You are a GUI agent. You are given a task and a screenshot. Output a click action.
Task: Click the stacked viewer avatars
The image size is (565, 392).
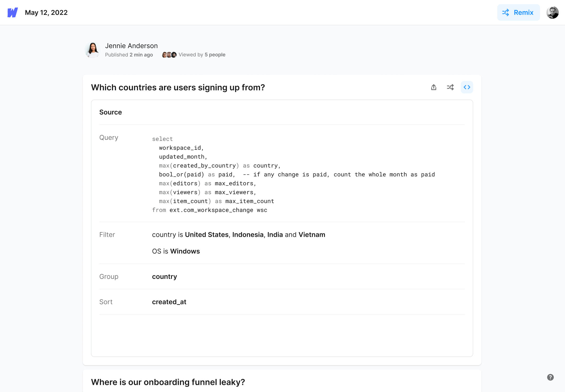coord(169,55)
